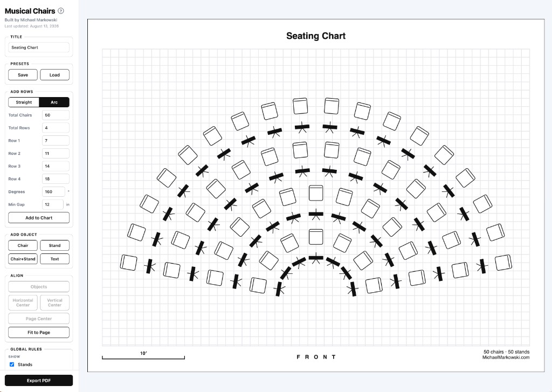Open the help question mark icon
The width and height of the screenshot is (552, 392).
pyautogui.click(x=61, y=11)
